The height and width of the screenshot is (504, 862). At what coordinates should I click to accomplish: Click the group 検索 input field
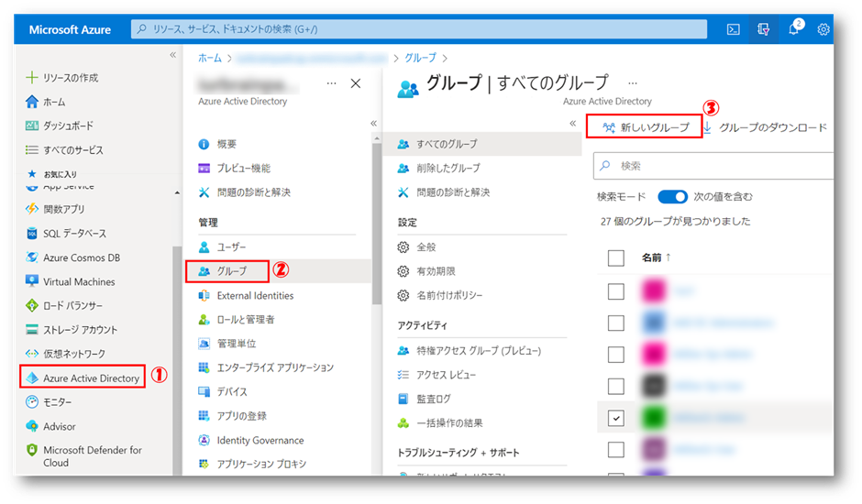[713, 166]
